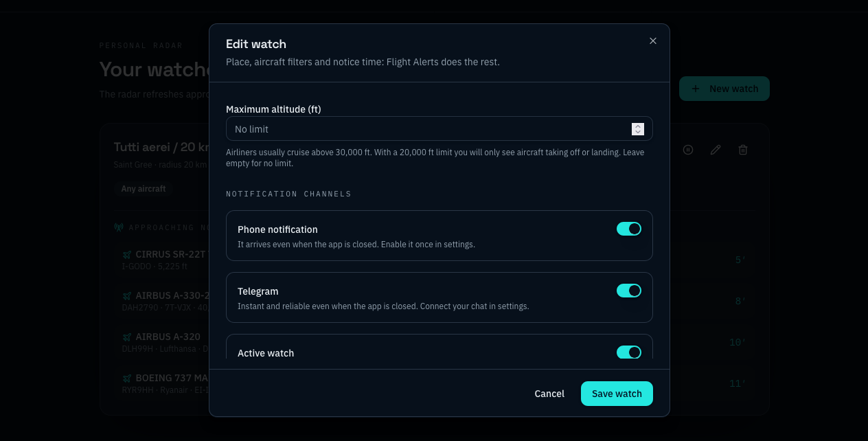Toggle the Phone notification switch
Viewport: 868px width, 441px height.
629,229
